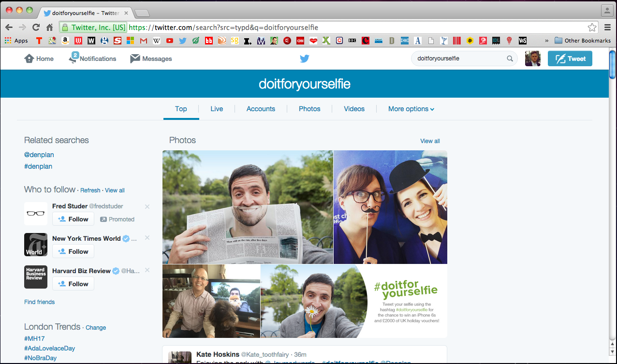Click the Find friends link
The height and width of the screenshot is (364, 617).
[x=39, y=302]
